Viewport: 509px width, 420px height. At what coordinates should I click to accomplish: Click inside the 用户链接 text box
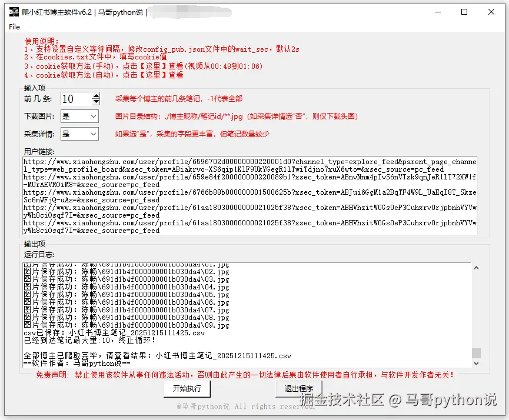click(x=250, y=196)
